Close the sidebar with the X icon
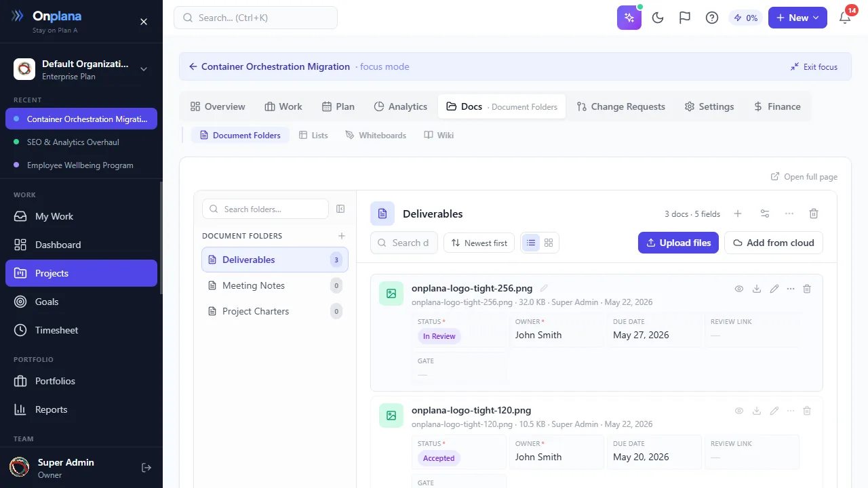The height and width of the screenshot is (488, 868). coord(144,22)
